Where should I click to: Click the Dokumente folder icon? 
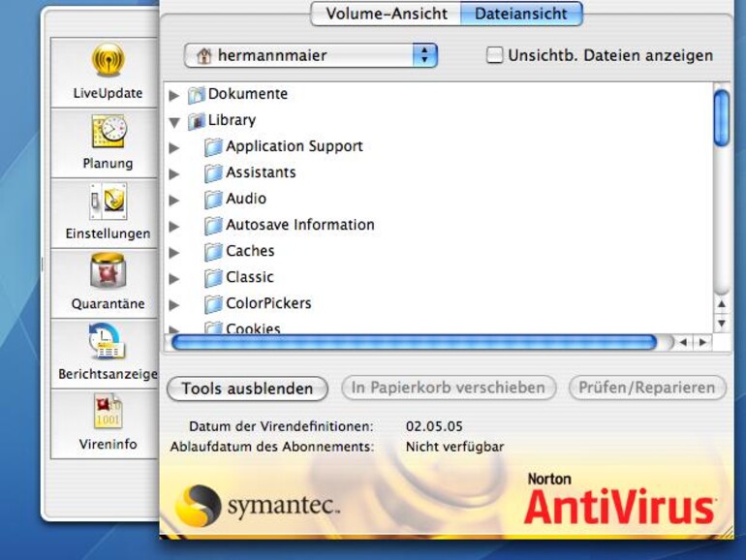(x=196, y=95)
